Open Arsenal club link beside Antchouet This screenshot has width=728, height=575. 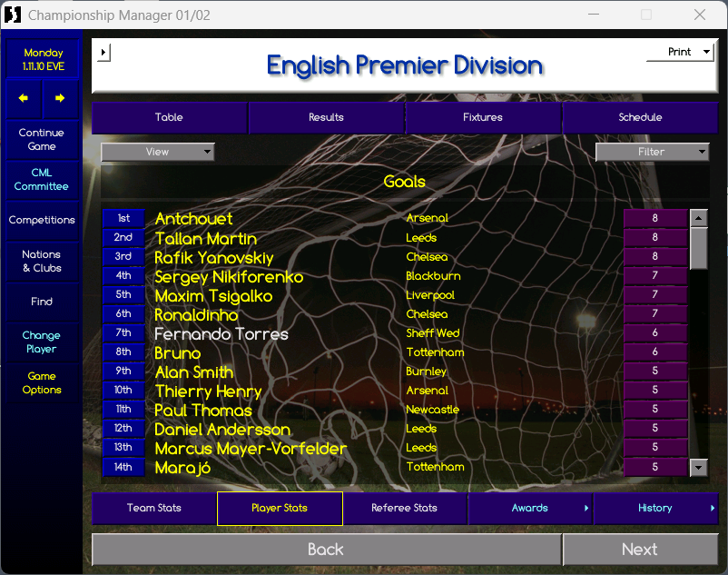tap(428, 218)
